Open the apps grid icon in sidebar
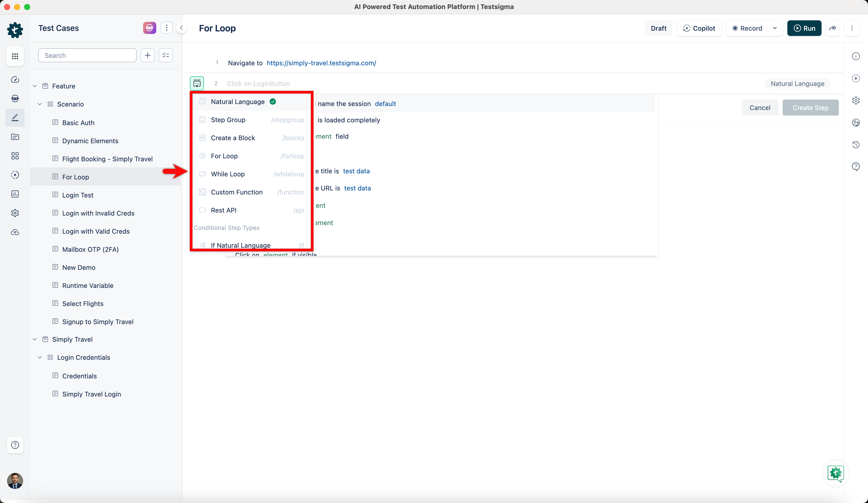The image size is (868, 503). 15,56
